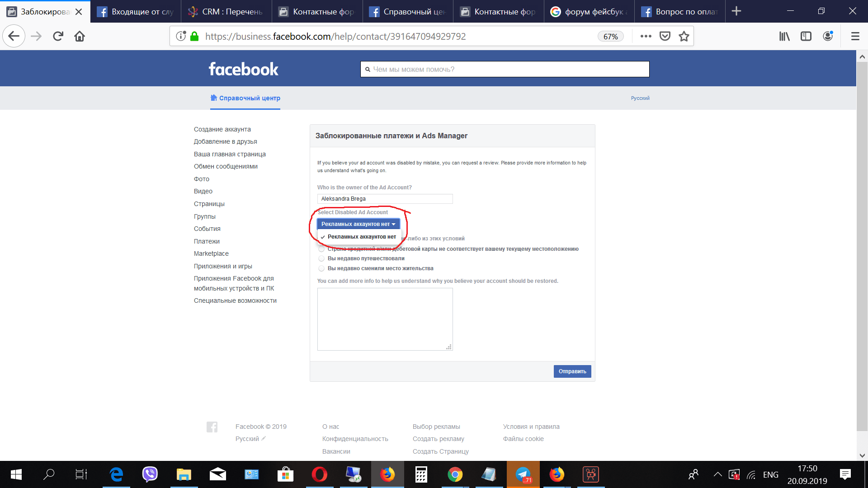Open 'Конфиденциальность' footer link

point(355,439)
